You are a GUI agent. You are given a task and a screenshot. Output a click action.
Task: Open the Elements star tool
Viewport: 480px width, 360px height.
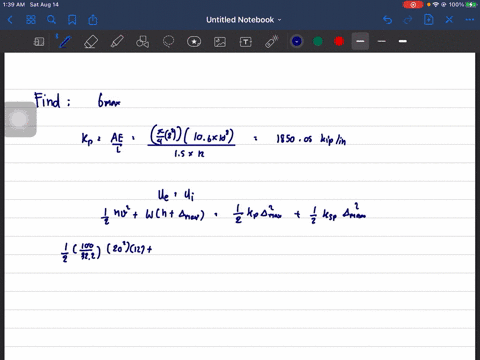point(194,42)
